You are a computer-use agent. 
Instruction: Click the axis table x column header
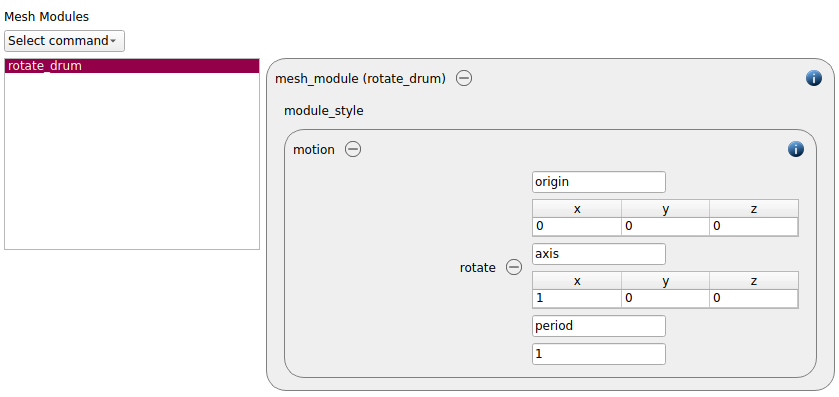(x=577, y=280)
